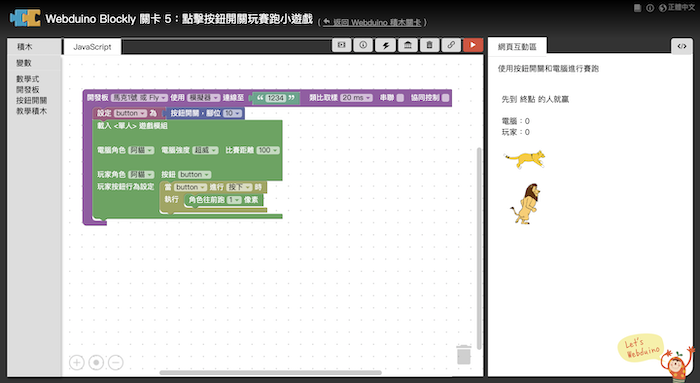Click the 先到 終點 的人就贏 text
Viewport: 700px width, 383px height.
click(x=535, y=100)
